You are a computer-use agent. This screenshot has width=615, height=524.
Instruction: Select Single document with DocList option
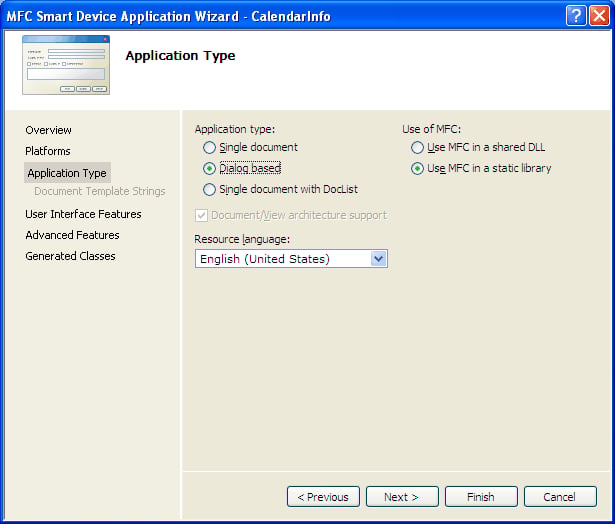pyautogui.click(x=209, y=189)
